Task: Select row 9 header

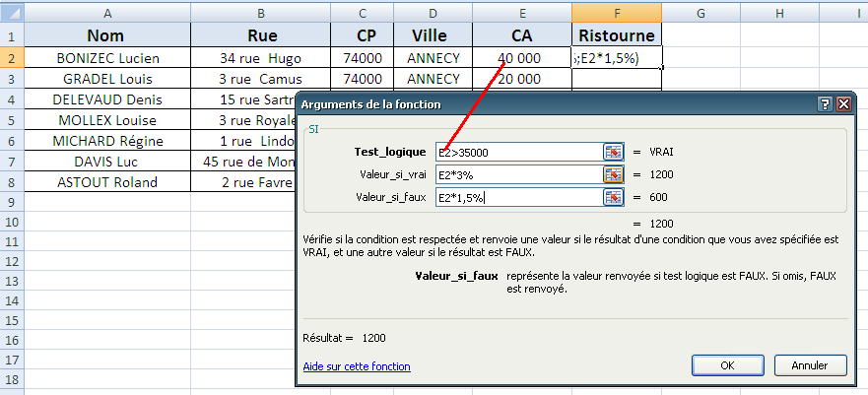Action: click(12, 203)
